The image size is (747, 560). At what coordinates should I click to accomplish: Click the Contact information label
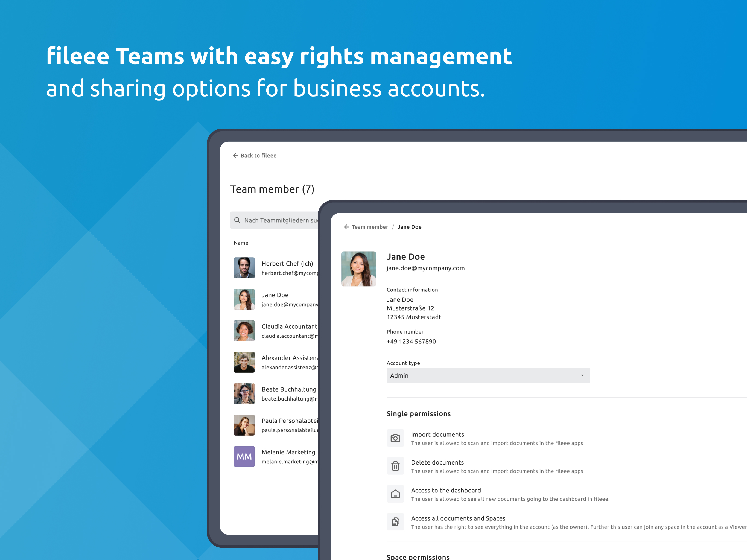point(412,290)
